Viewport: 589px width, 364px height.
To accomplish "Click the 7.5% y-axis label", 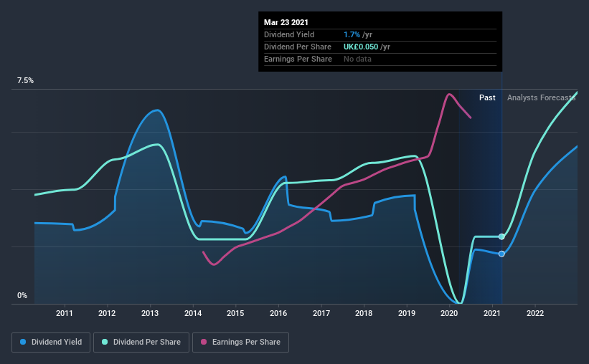I will 25,81.
